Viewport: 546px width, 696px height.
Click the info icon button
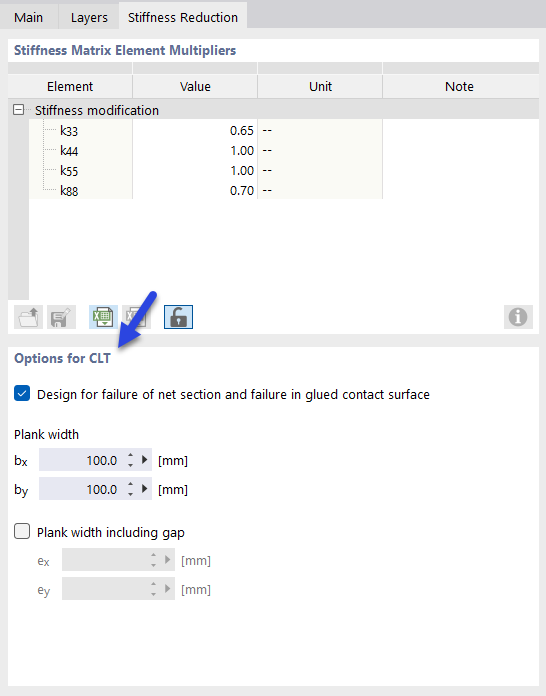click(518, 317)
